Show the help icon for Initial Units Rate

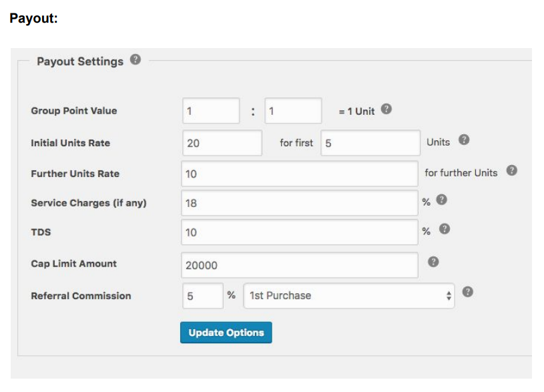tap(464, 140)
